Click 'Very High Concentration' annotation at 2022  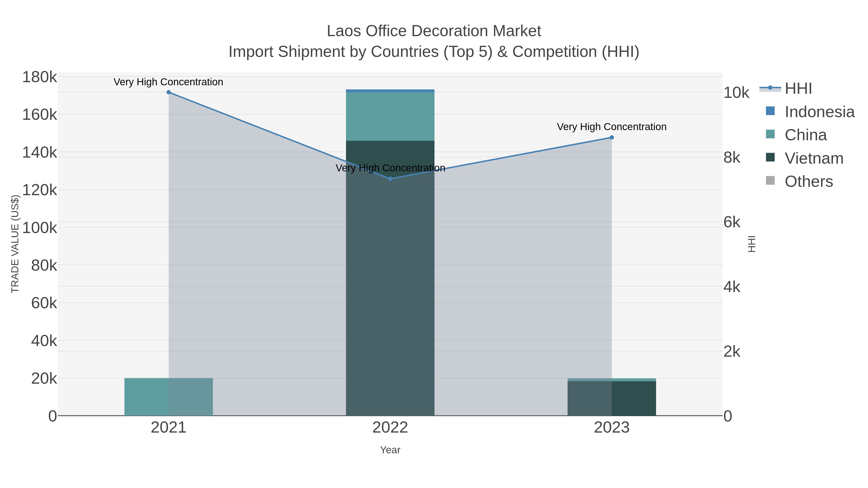[390, 168]
